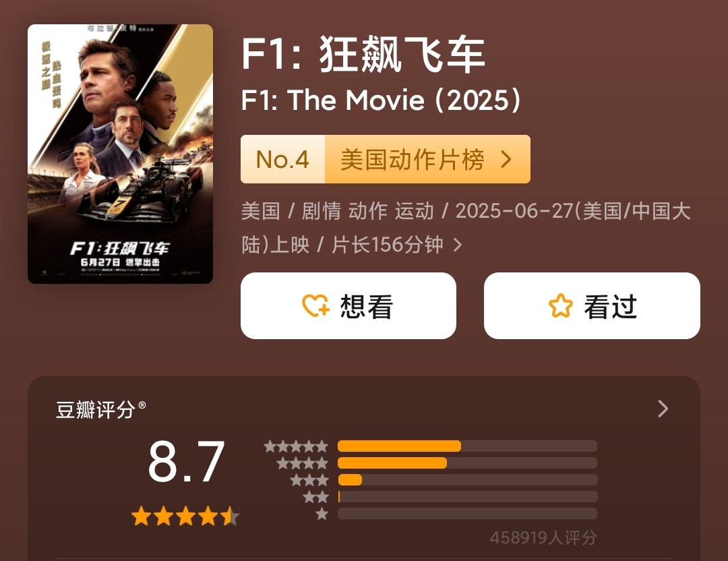
Task: Tap the No.4 rank badge
Action: click(283, 160)
